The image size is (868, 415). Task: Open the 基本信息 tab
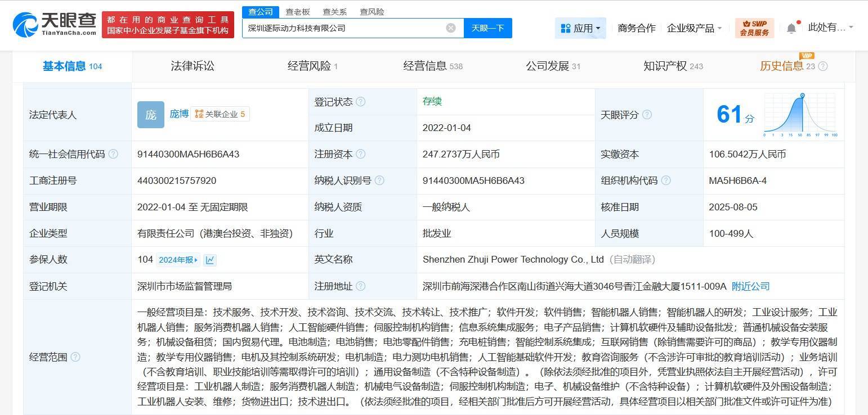(72, 66)
